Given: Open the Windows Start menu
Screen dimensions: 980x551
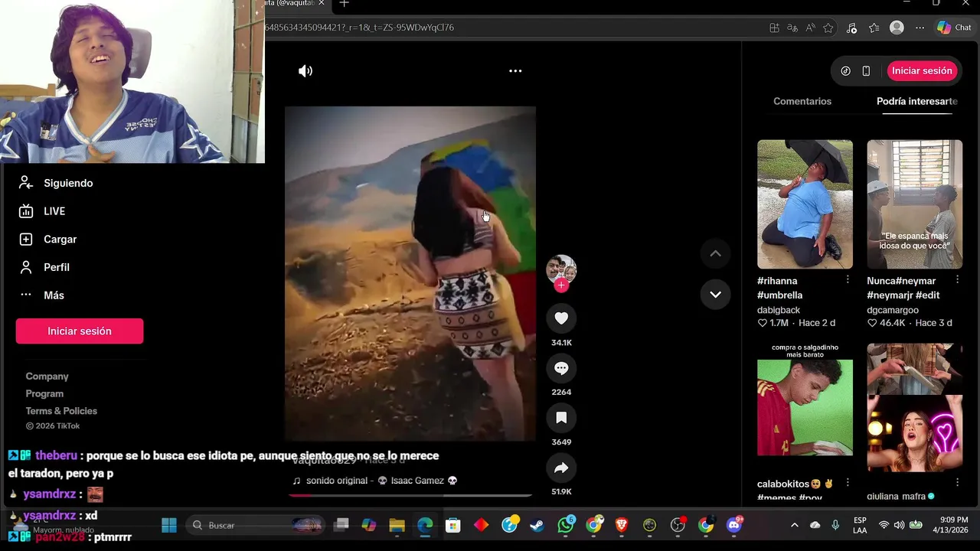Looking at the screenshot, I should (169, 525).
